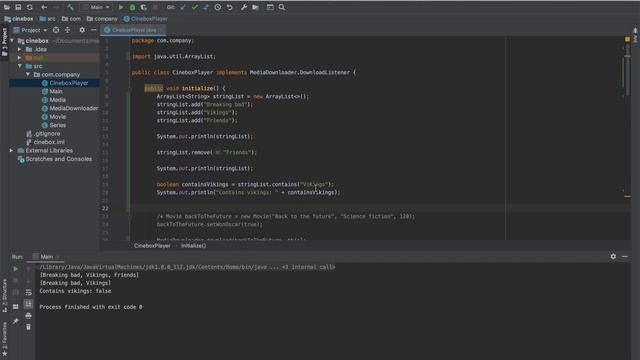The height and width of the screenshot is (360, 640).
Task: Open the Main run configuration dropdown
Action: [96, 7]
